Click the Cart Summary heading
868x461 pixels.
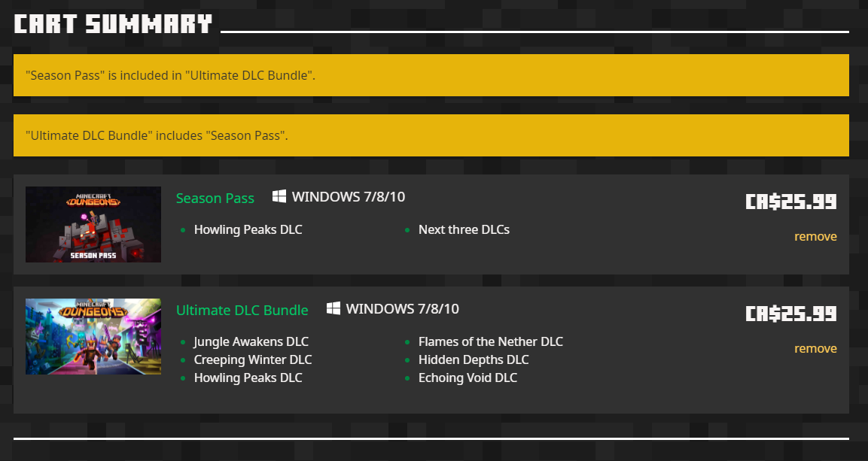pos(113,24)
